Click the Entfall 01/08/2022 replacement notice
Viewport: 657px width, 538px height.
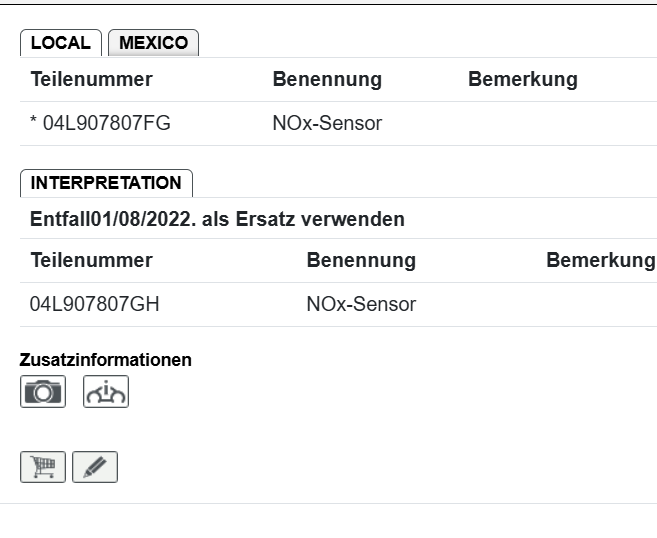217,219
